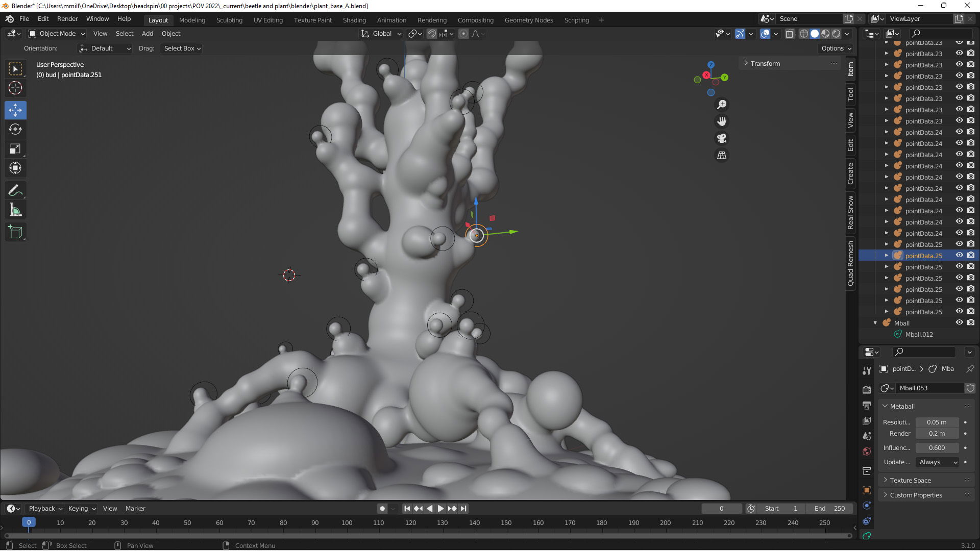The width and height of the screenshot is (980, 551).
Task: Select the Cursor tool in toolbar
Action: 15,88
